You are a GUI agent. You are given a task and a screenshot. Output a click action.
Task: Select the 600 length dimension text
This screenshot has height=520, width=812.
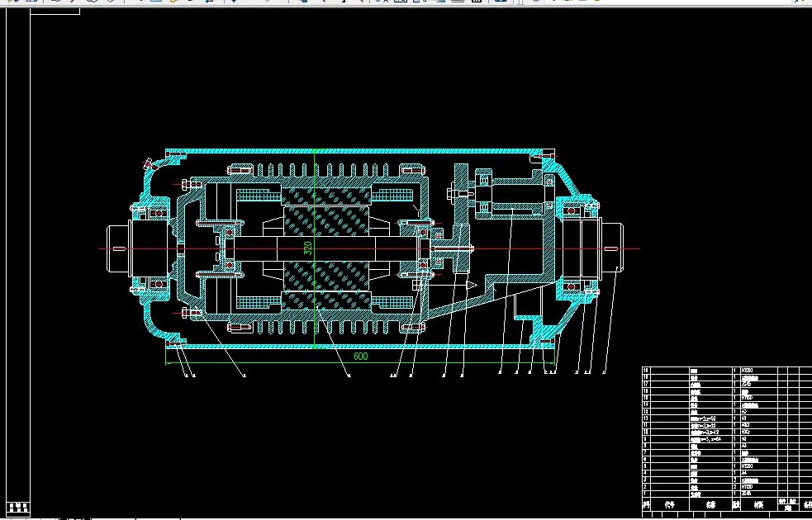(360, 357)
